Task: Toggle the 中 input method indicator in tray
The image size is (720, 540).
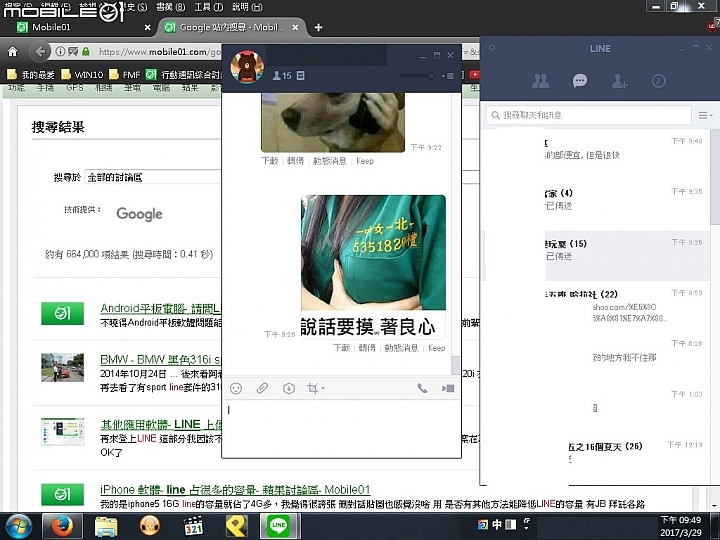Action: tap(497, 524)
